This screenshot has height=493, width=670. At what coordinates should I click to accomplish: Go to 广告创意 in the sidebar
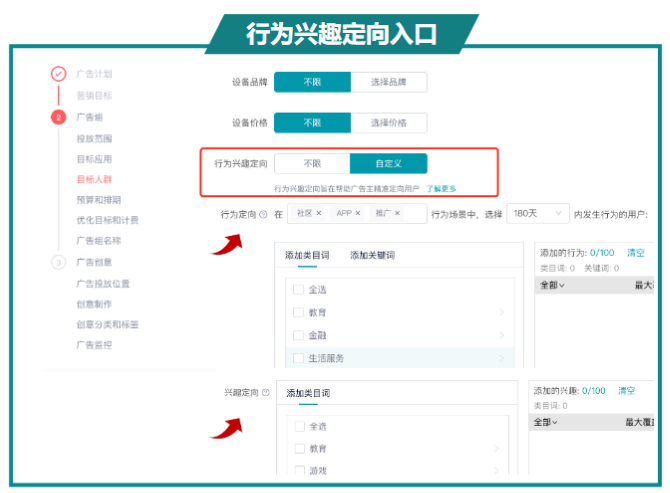94,262
